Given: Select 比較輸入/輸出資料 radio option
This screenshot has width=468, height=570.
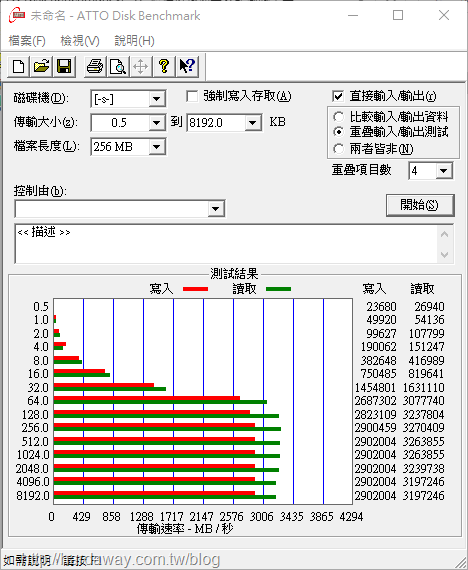Looking at the screenshot, I should click(338, 117).
